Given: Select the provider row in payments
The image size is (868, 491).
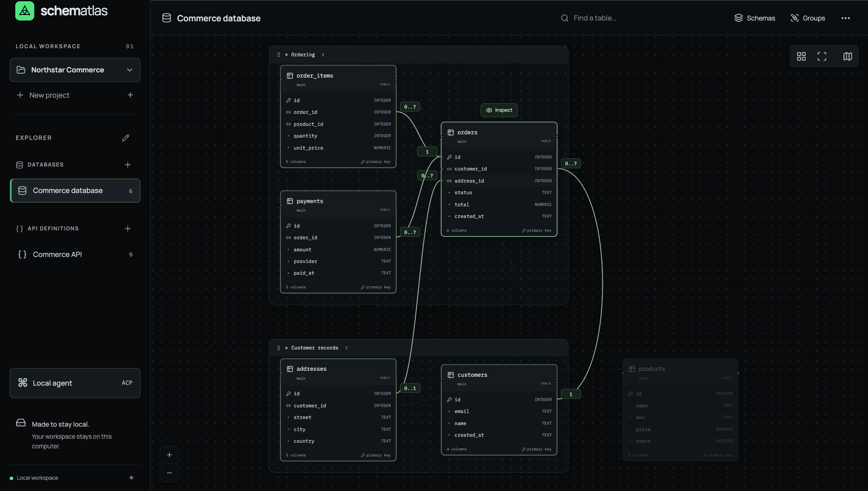Looking at the screenshot, I should coord(338,261).
